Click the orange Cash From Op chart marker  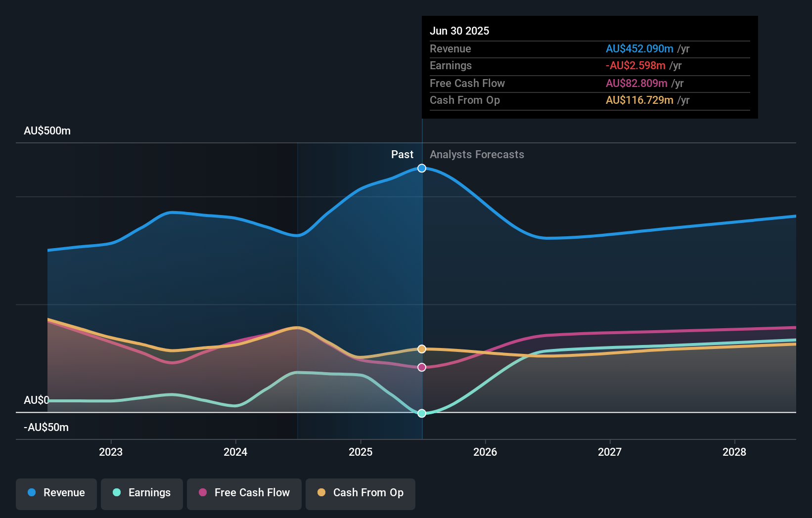click(x=421, y=348)
